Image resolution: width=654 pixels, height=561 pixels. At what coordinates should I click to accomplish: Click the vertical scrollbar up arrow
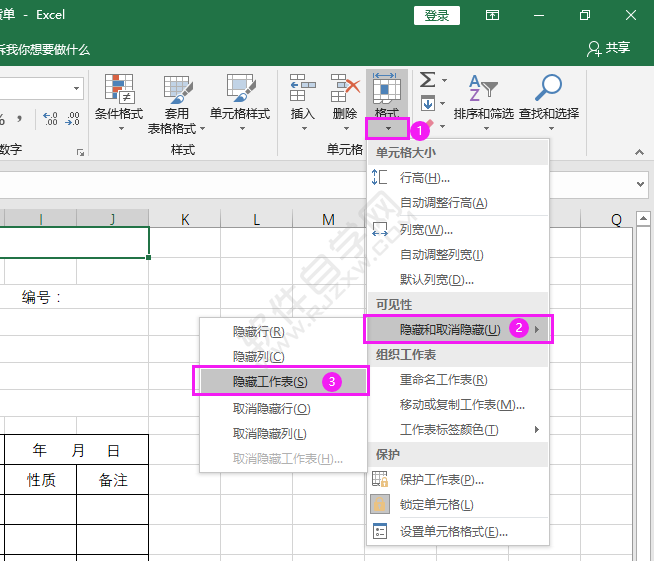pyautogui.click(x=643, y=218)
